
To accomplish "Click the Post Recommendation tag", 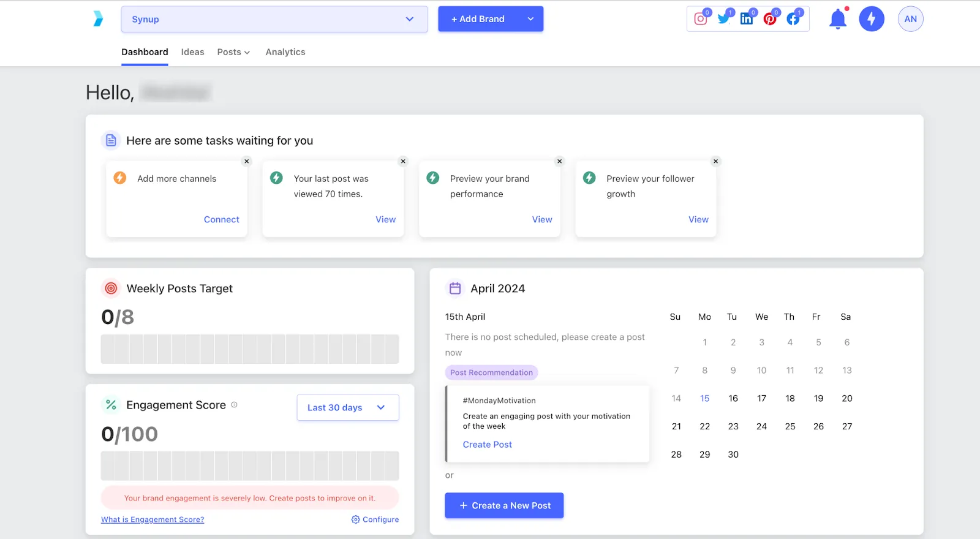I will click(491, 372).
